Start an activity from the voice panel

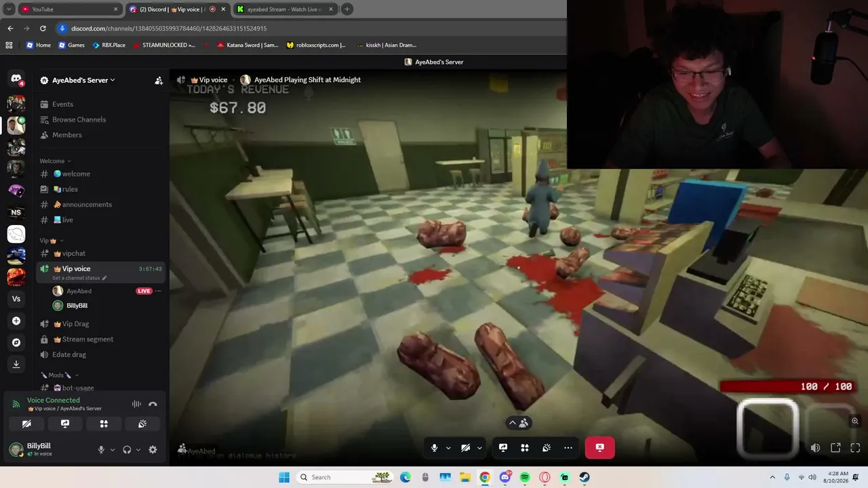[x=104, y=424]
